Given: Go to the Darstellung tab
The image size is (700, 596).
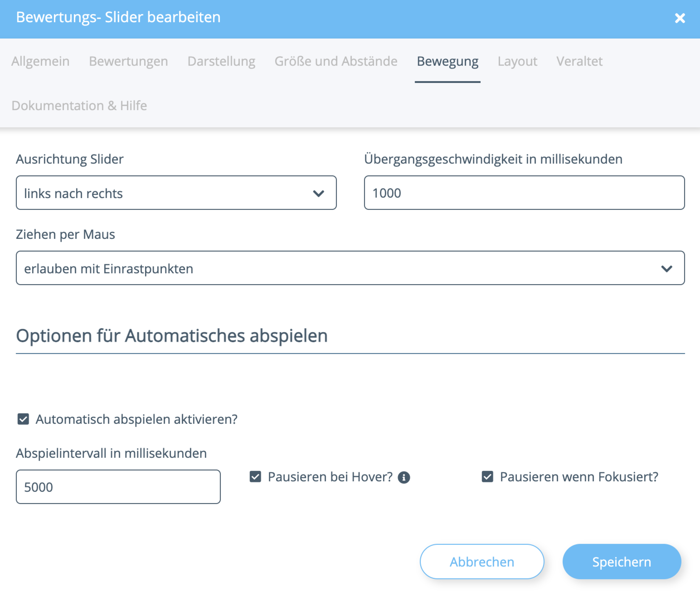Looking at the screenshot, I should point(221,61).
